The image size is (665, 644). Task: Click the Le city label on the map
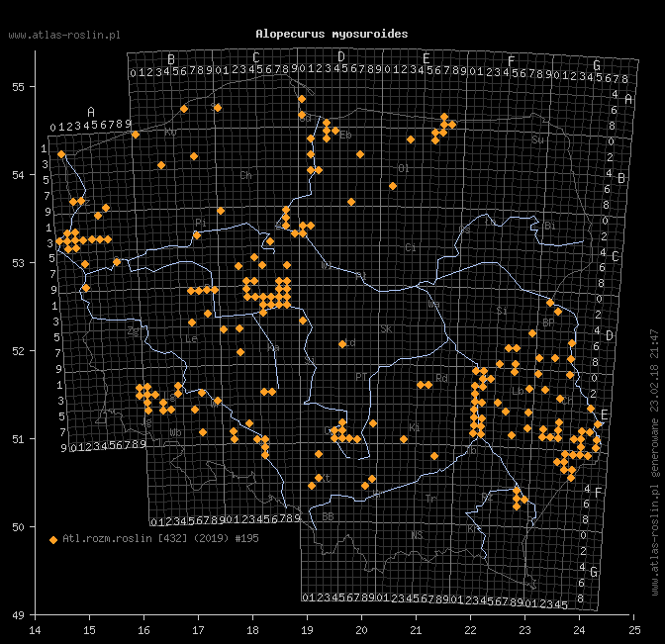click(191, 338)
